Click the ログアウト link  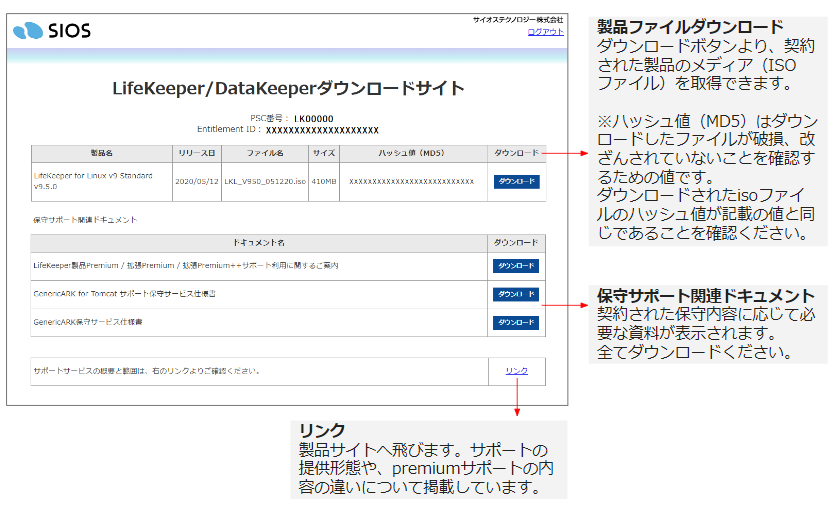tap(545, 32)
